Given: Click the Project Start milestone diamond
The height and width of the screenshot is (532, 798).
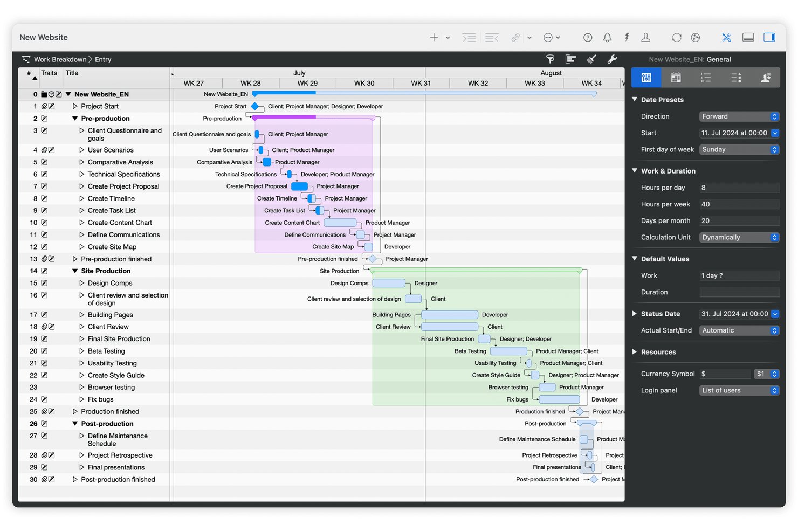Looking at the screenshot, I should click(255, 106).
